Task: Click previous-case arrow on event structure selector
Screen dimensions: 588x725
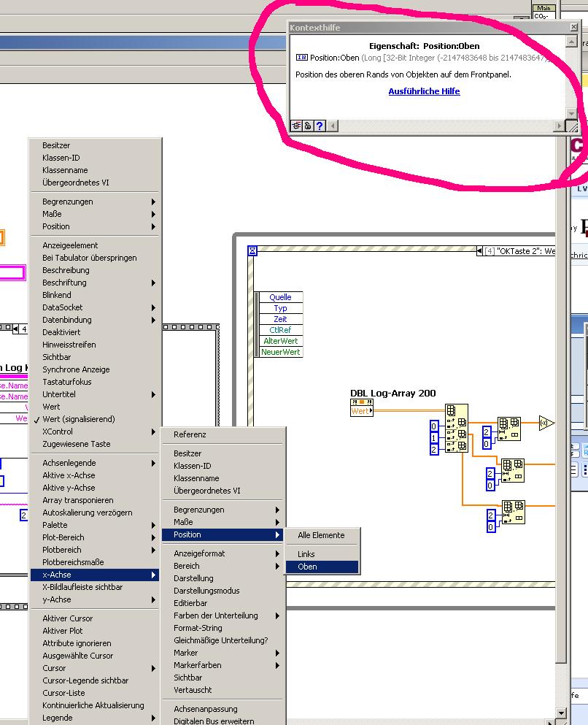Action: tap(479, 251)
